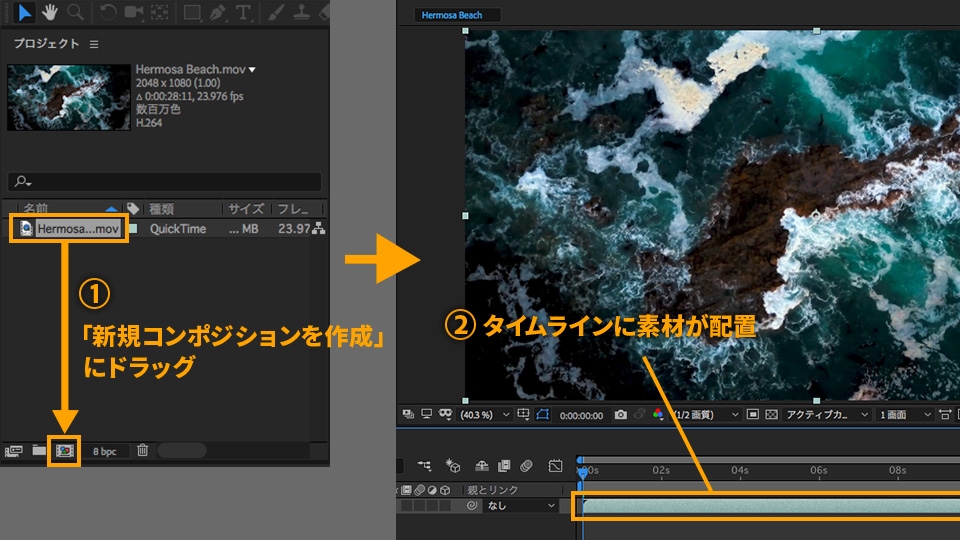This screenshot has width=960, height=540.
Task: Select the Unified Camera tool
Action: (x=133, y=13)
